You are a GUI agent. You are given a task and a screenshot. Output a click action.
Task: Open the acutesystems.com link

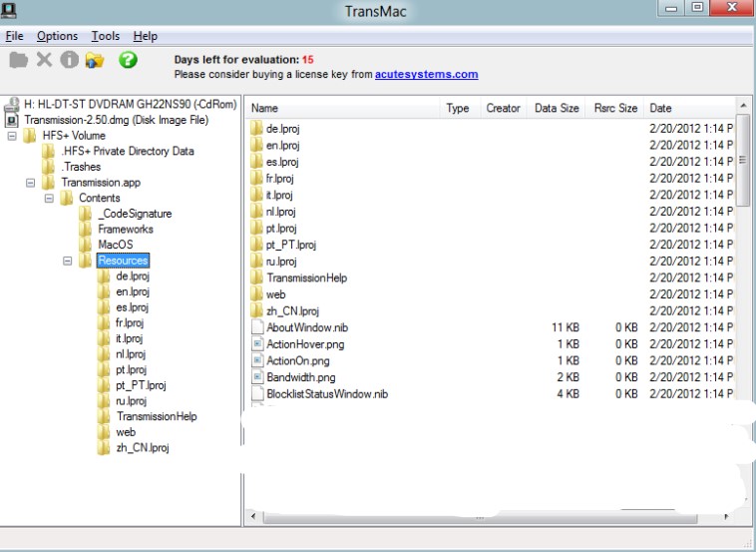[x=426, y=74]
